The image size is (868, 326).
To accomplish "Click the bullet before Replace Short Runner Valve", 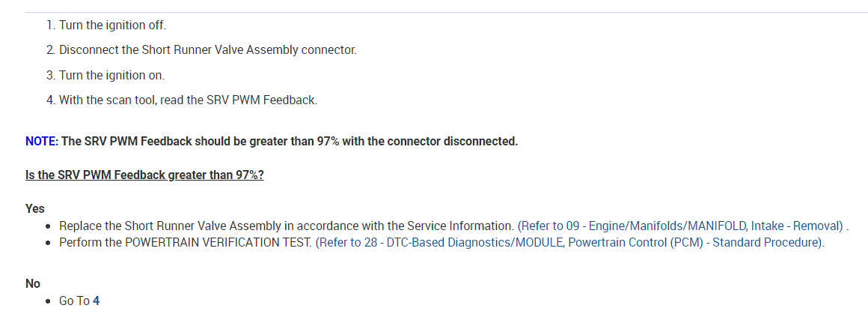I will [49, 226].
